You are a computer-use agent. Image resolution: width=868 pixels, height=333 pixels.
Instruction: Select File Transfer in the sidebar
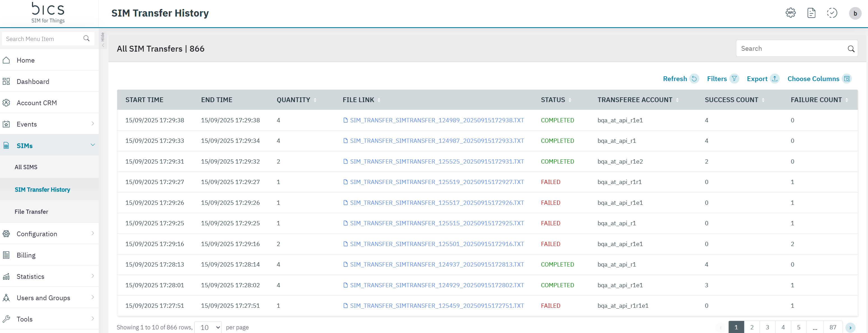[x=31, y=212]
